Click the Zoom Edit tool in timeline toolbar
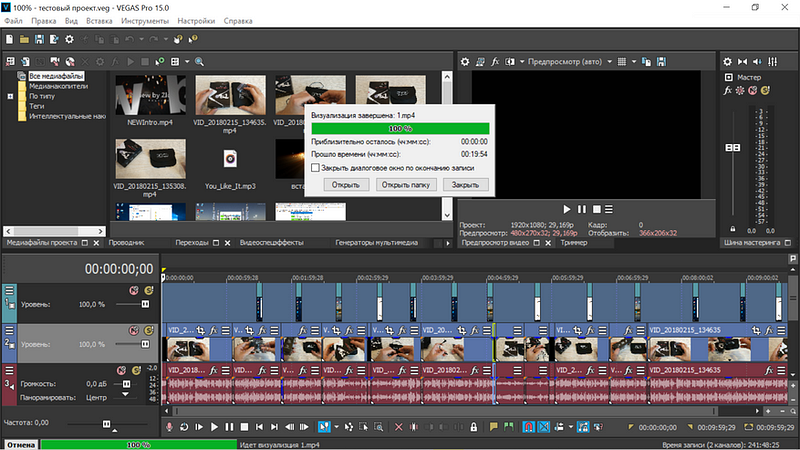The image size is (800, 450). click(379, 427)
